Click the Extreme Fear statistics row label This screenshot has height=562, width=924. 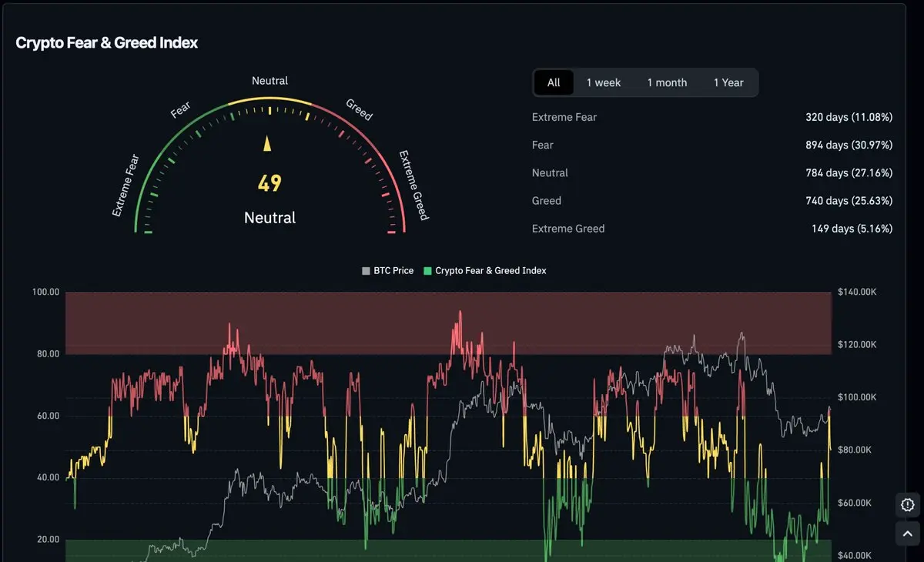(x=564, y=117)
